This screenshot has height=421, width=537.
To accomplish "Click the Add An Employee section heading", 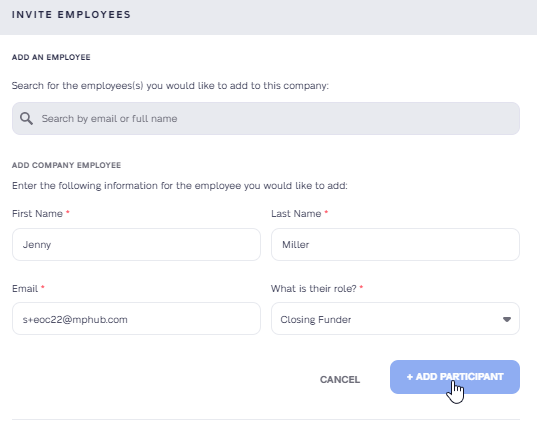I will tap(51, 57).
